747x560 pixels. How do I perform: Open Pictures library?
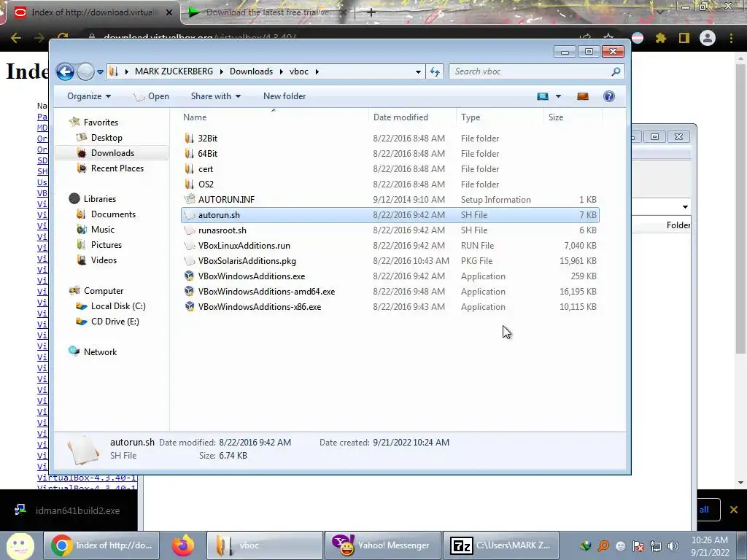pyautogui.click(x=107, y=245)
